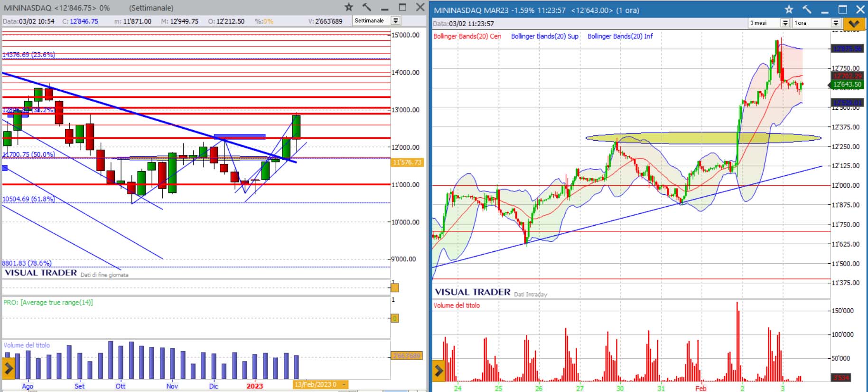Click the pin icon in weekly MININASDAQ window
The width and height of the screenshot is (868, 392).
[367, 7]
